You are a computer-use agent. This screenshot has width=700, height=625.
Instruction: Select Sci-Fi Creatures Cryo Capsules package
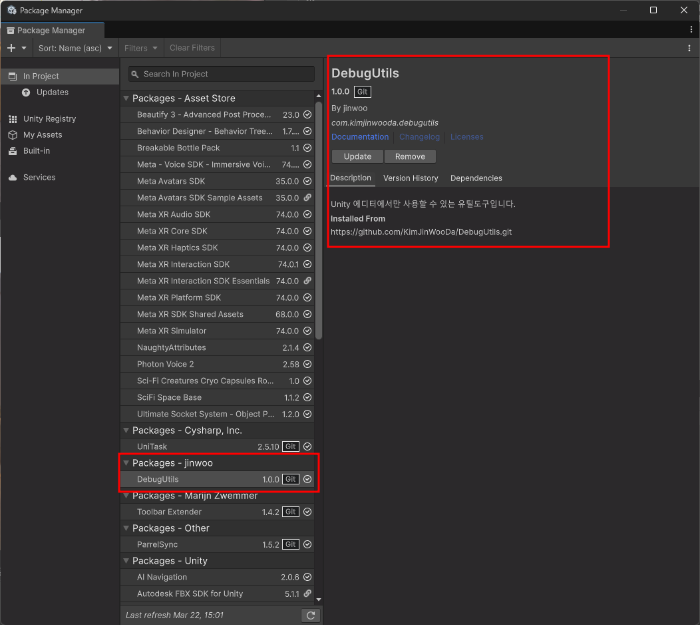tap(217, 381)
